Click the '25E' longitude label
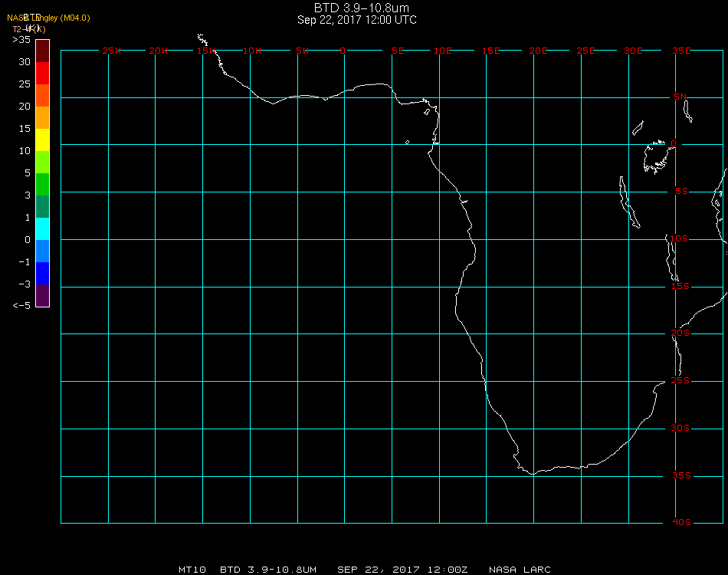Image resolution: width=728 pixels, height=575 pixels. 585,51
